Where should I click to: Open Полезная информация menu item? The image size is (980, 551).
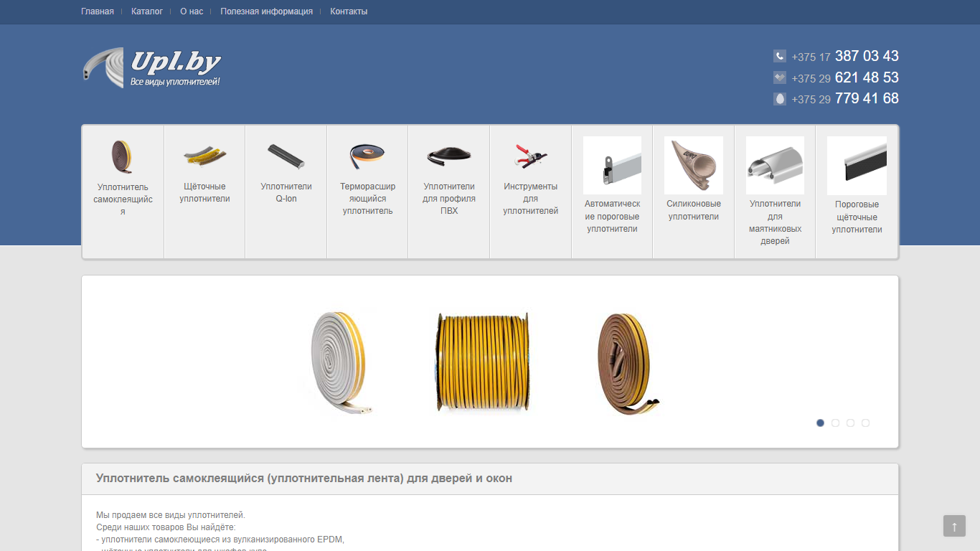click(267, 11)
